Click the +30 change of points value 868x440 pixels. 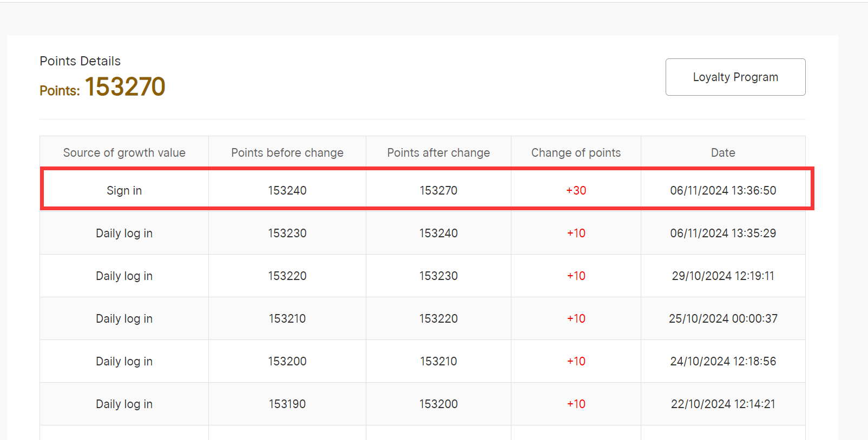click(x=576, y=190)
